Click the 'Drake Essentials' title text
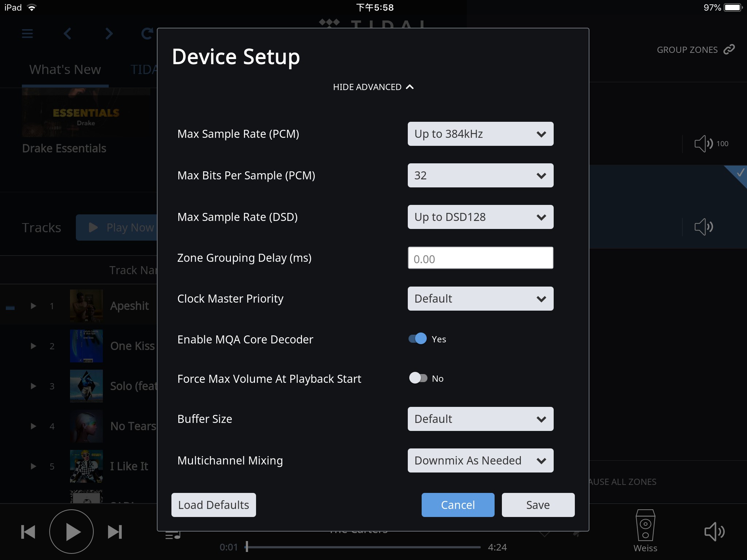Image resolution: width=747 pixels, height=560 pixels. point(64,148)
